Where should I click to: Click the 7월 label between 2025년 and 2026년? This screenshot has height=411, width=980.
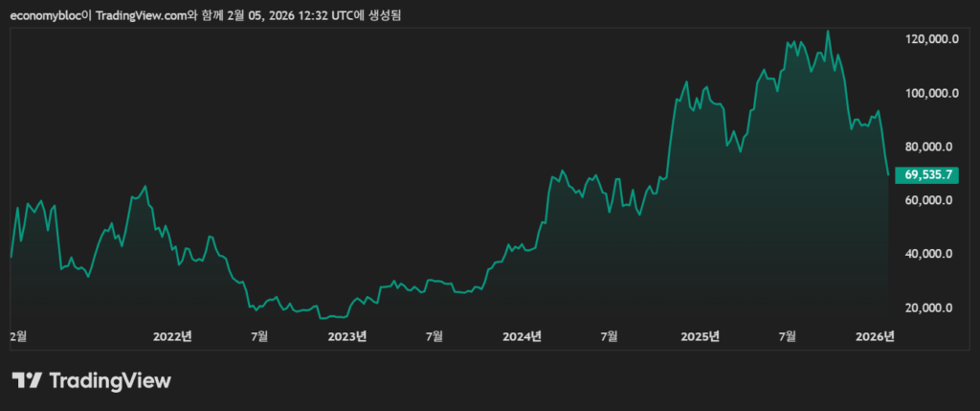[x=788, y=336]
